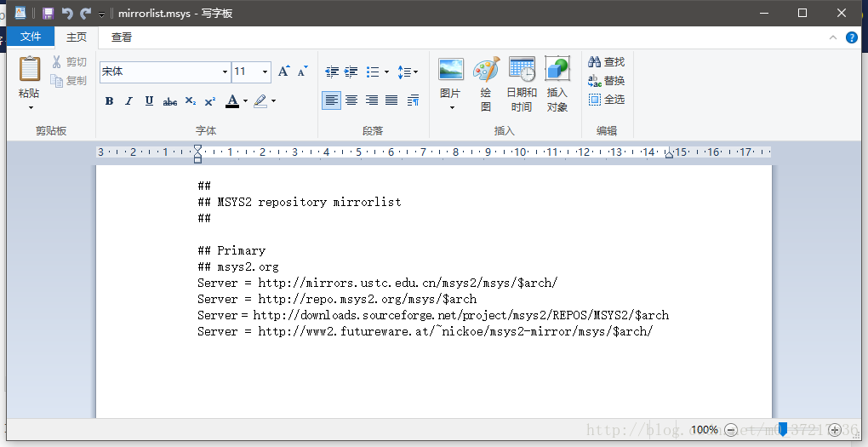Open the text color dropdown arrow
This screenshot has width=868, height=447.
coord(245,101)
